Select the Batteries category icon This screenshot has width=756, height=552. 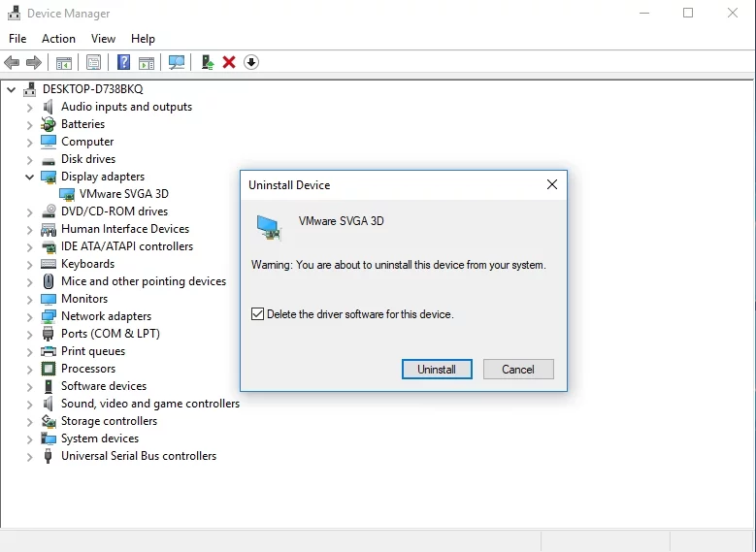pos(49,124)
